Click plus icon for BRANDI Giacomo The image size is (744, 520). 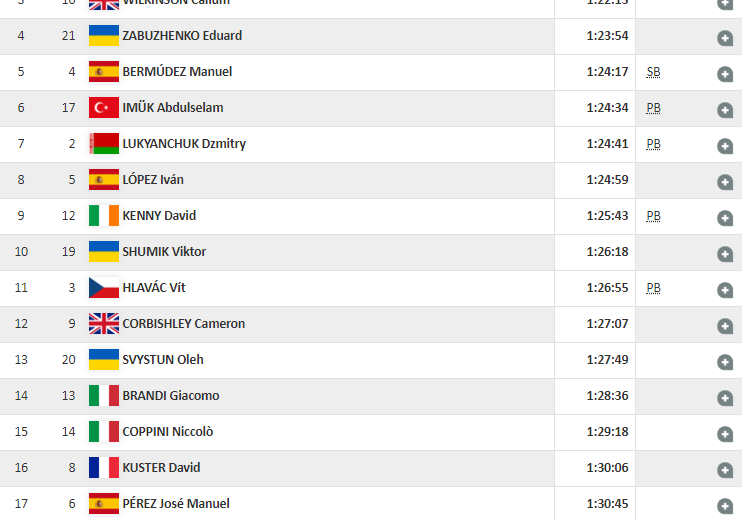click(725, 398)
